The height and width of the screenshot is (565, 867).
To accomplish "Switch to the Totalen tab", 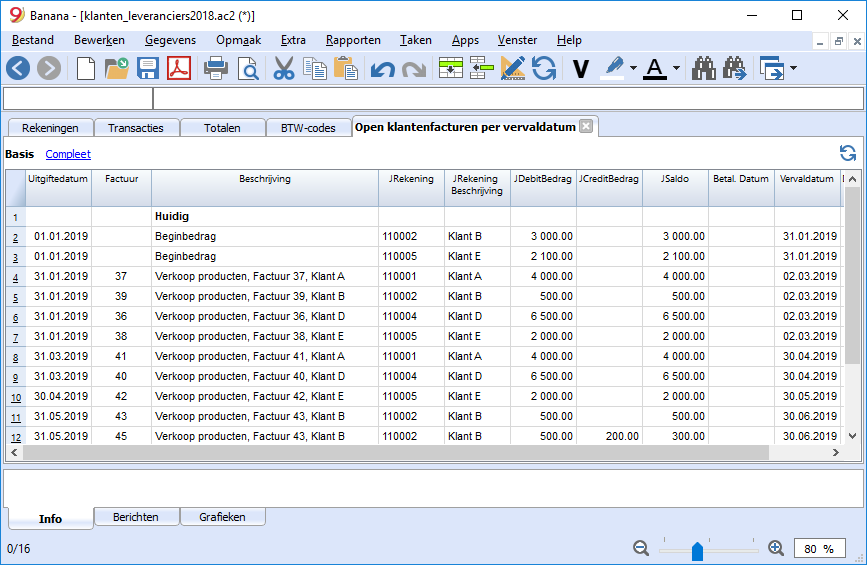I will 222,128.
